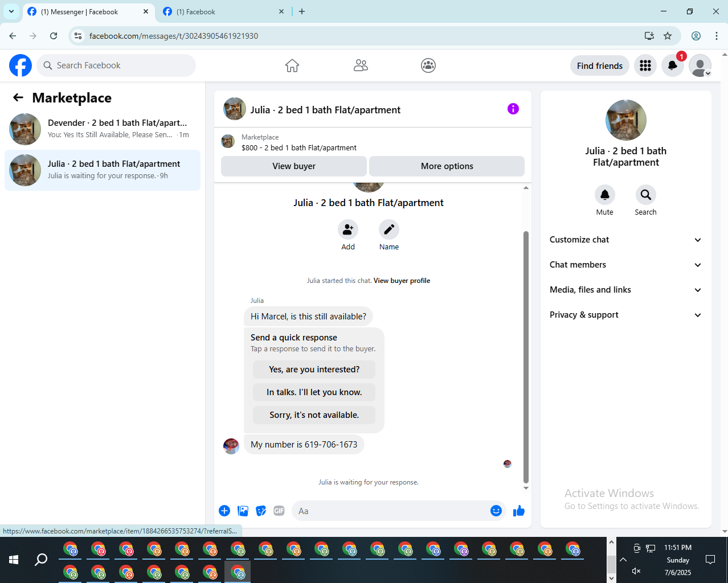Choose a sticker icon

pyautogui.click(x=261, y=511)
